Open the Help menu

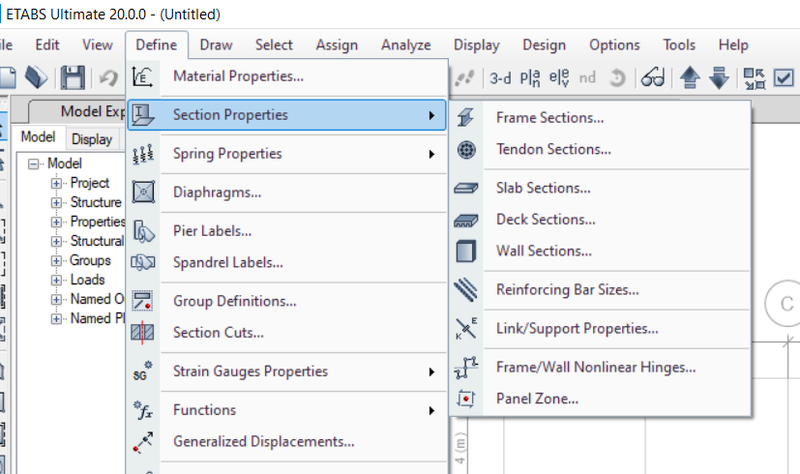[x=733, y=45]
